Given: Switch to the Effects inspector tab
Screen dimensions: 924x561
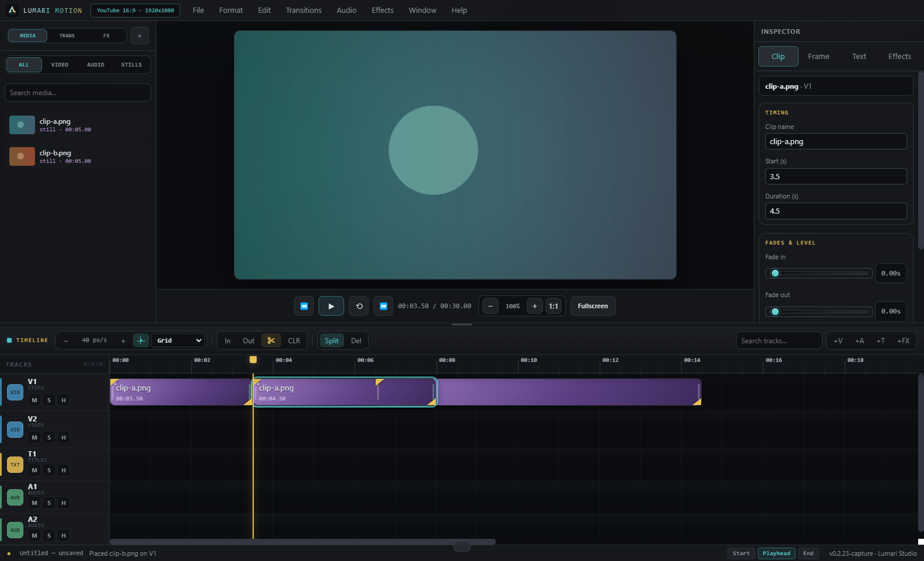Looking at the screenshot, I should (x=900, y=57).
